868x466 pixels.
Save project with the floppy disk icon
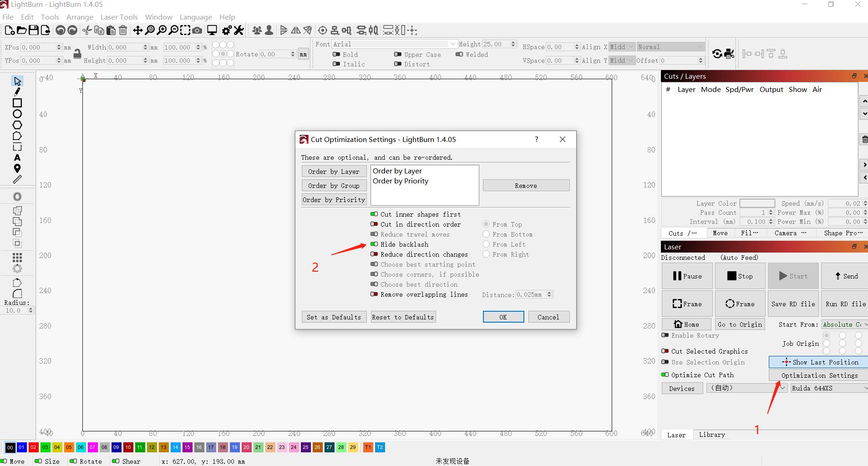[x=33, y=30]
